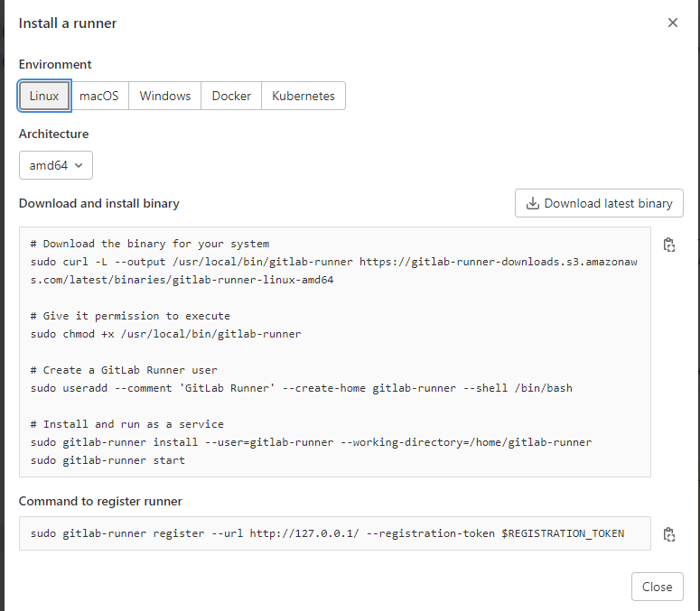700x611 pixels.
Task: Click 'Command to register runner' heading
Action: click(100, 501)
